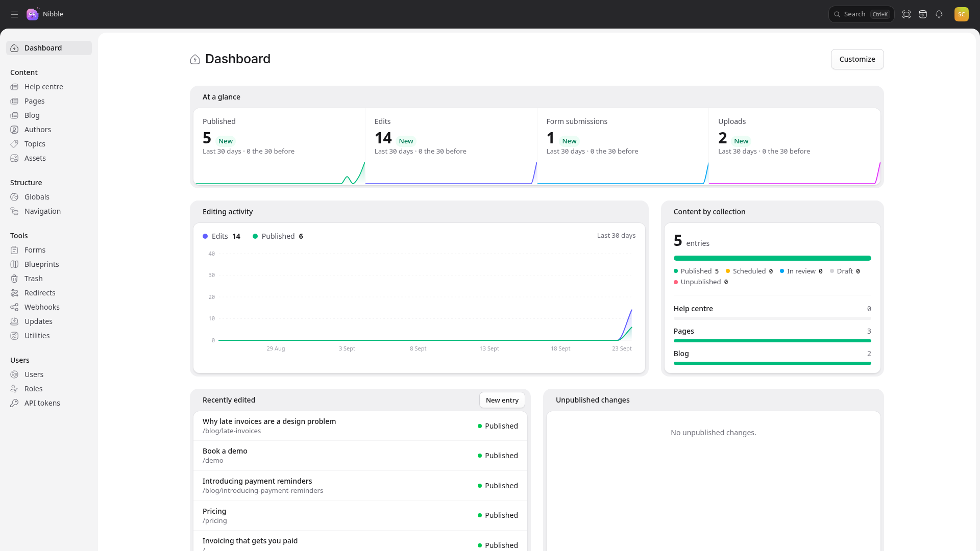
Task: Click the Edits stat card
Action: tap(451, 146)
